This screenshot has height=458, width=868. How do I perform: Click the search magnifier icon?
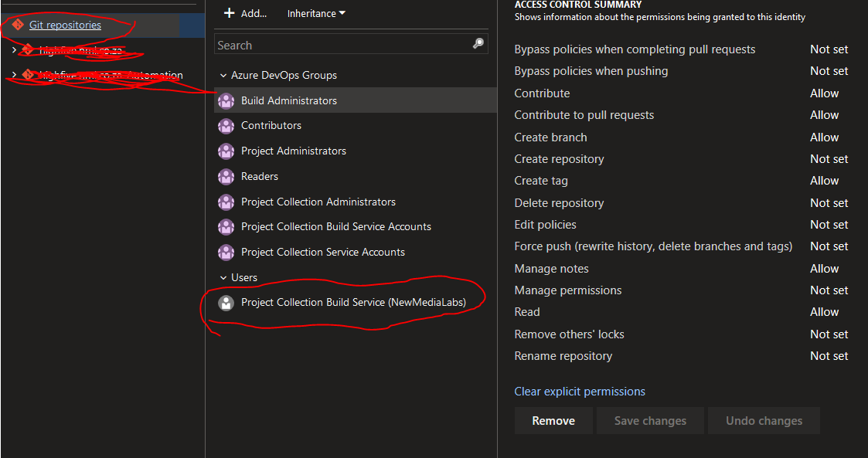[478, 44]
